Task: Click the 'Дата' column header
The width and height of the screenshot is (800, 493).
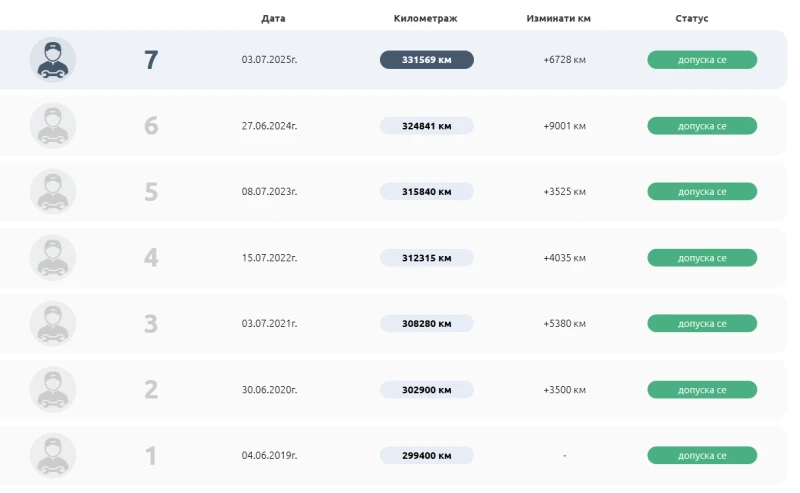Action: click(273, 19)
